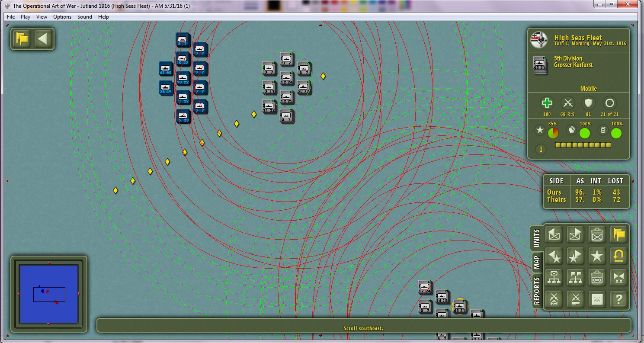This screenshot has width=644, height=343.
Task: Click the 'Theirs' row in the losses table
Action: tap(586, 200)
